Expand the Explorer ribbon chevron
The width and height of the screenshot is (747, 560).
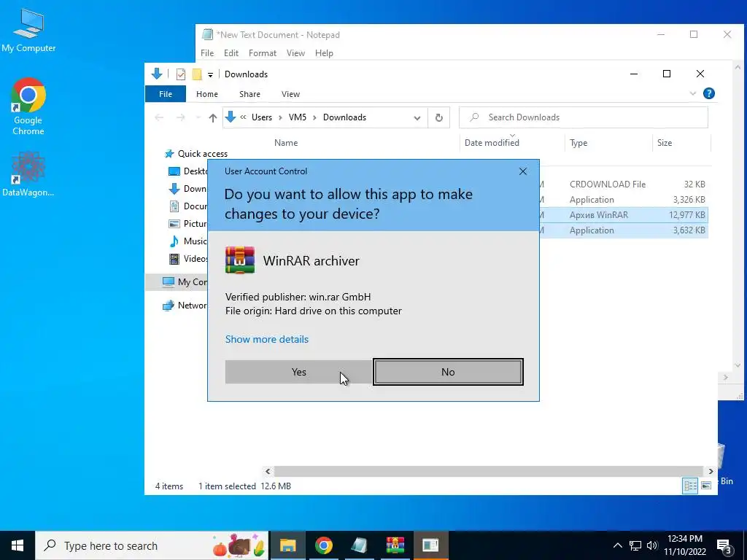tap(693, 93)
